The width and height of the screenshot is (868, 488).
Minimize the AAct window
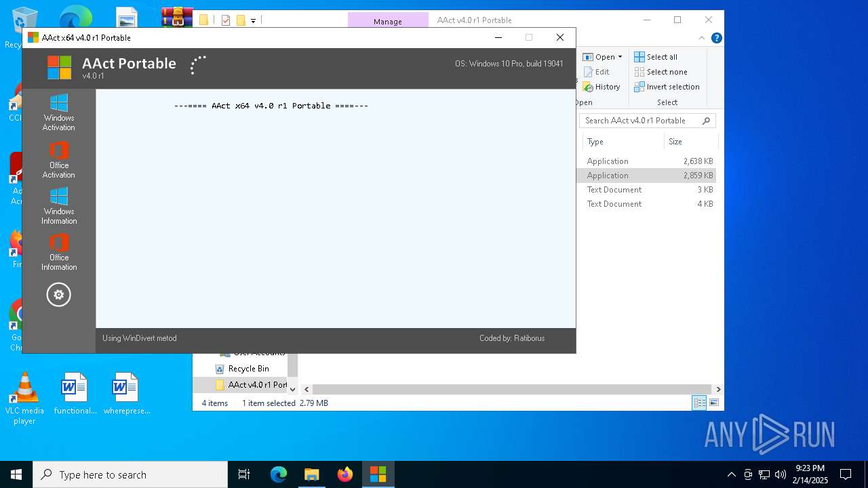(x=498, y=37)
